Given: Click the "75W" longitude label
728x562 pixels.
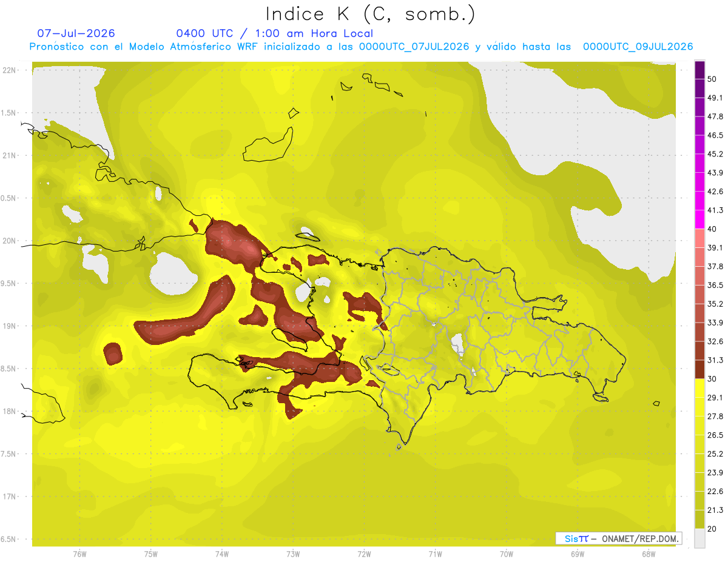Looking at the screenshot, I should tap(151, 554).
